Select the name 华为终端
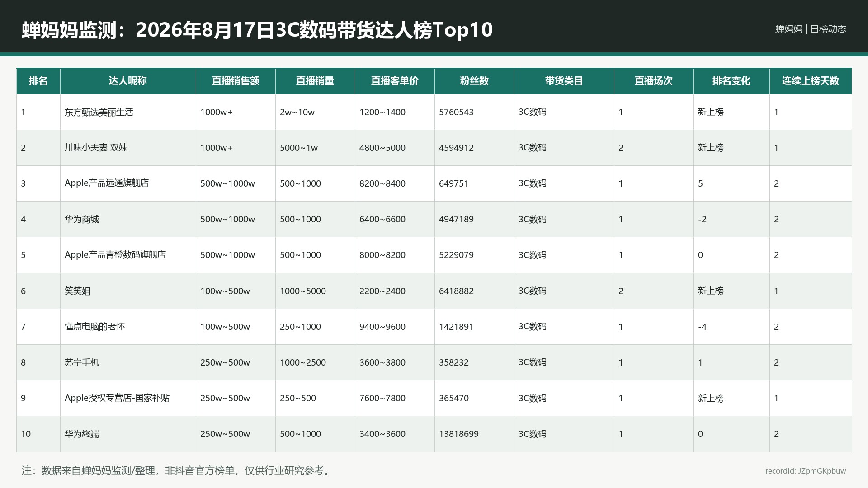Image resolution: width=868 pixels, height=488 pixels. click(x=82, y=434)
